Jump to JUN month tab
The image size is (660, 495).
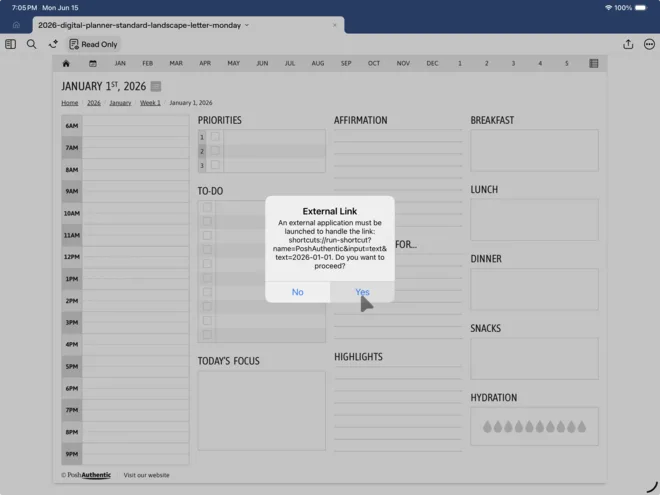262,64
